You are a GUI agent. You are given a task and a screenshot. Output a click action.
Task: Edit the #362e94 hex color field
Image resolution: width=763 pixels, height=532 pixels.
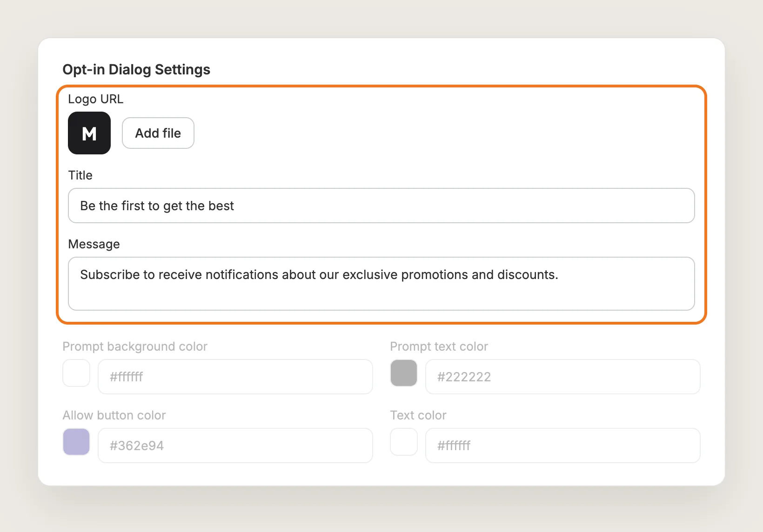pyautogui.click(x=235, y=446)
